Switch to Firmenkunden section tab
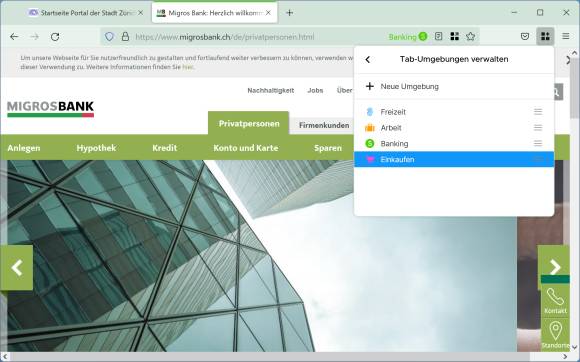The height and width of the screenshot is (362, 580). (323, 125)
